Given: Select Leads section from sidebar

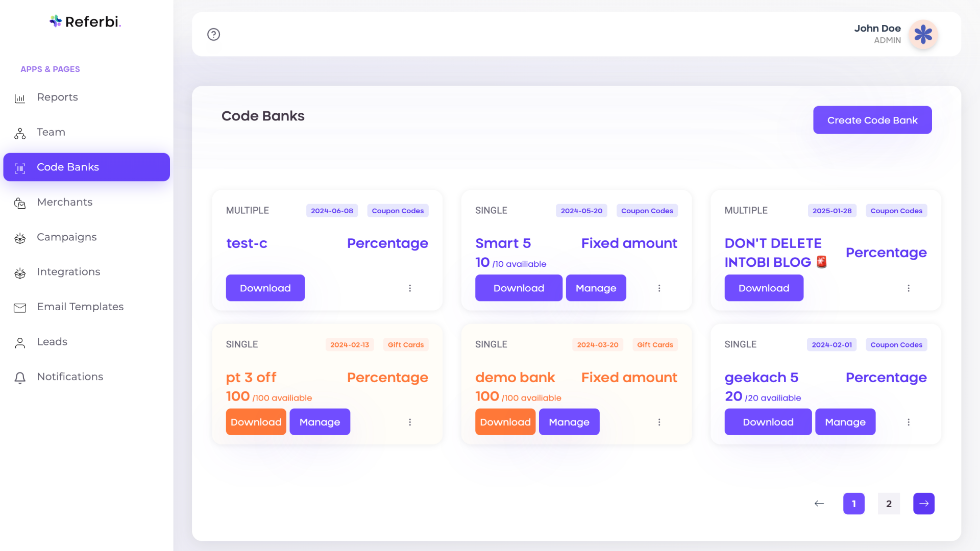Looking at the screenshot, I should point(52,342).
